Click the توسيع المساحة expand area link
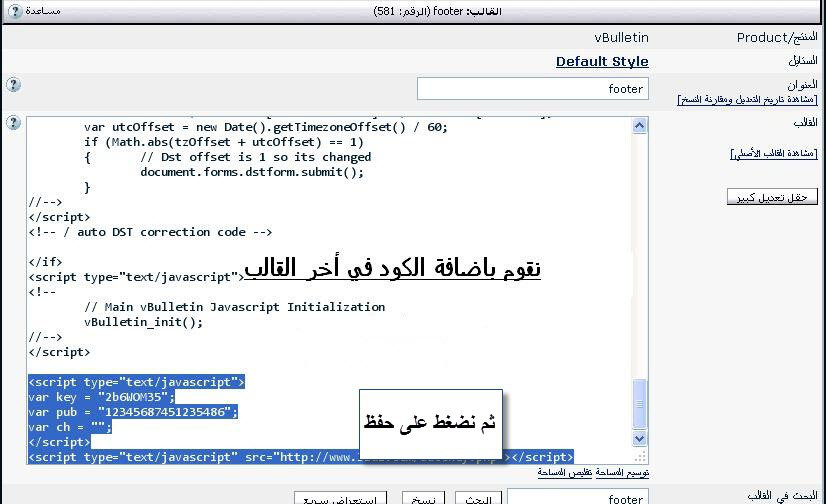The image size is (826, 504). (x=622, y=472)
